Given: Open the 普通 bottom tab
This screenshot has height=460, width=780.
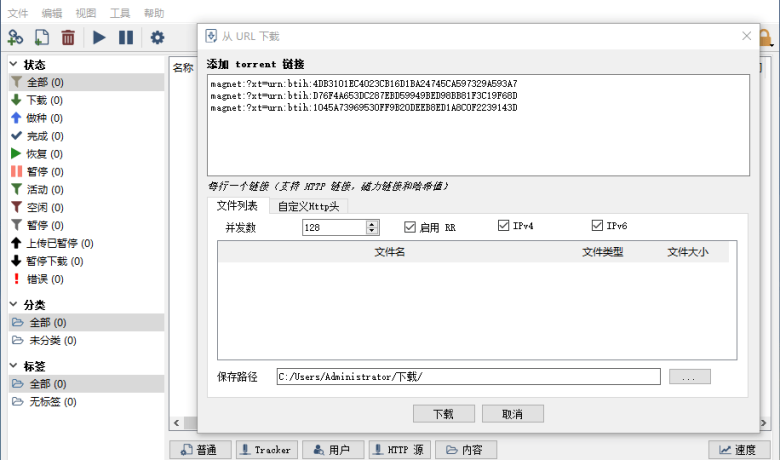Looking at the screenshot, I should point(200,450).
